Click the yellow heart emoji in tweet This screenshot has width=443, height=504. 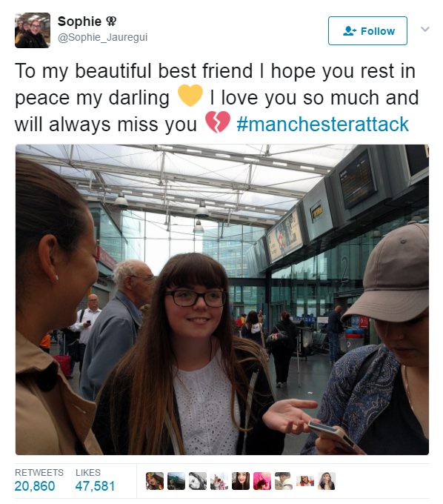click(190, 96)
